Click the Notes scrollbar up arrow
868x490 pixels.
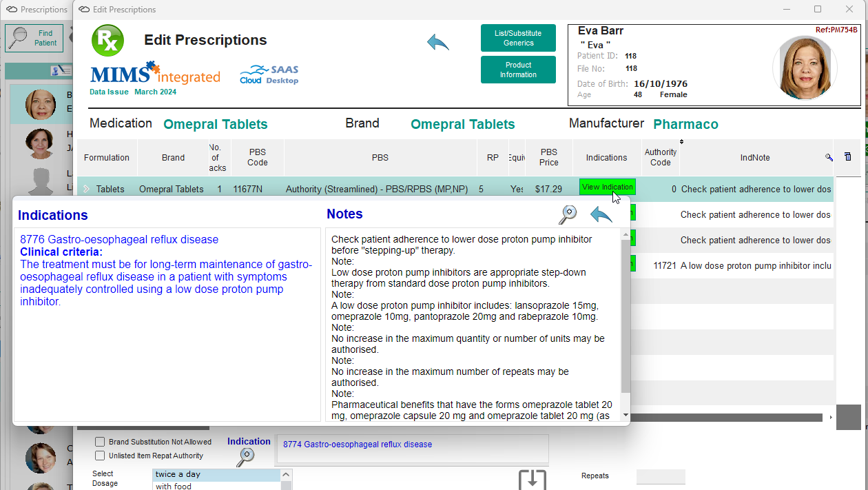click(x=626, y=234)
